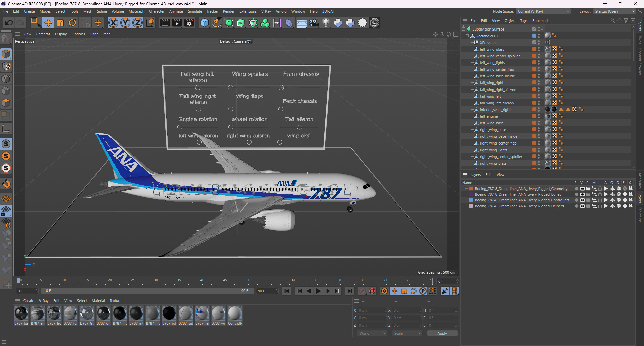Toggle Z axis lock icon

[138, 23]
